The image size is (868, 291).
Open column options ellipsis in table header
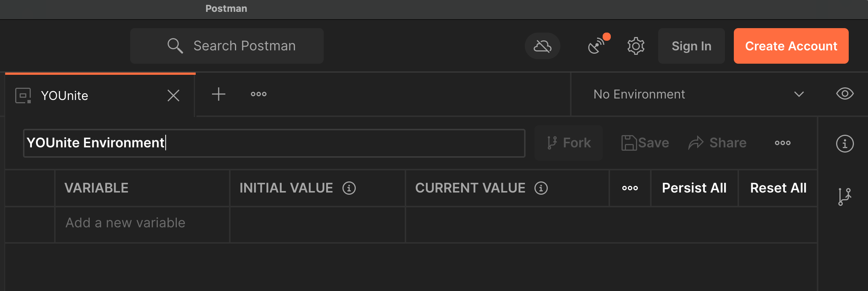click(x=630, y=188)
